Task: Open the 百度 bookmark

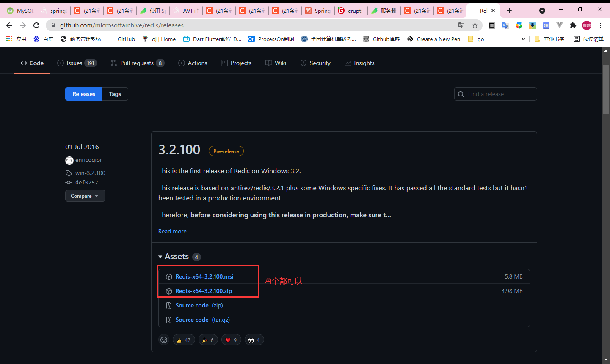Action: point(44,39)
